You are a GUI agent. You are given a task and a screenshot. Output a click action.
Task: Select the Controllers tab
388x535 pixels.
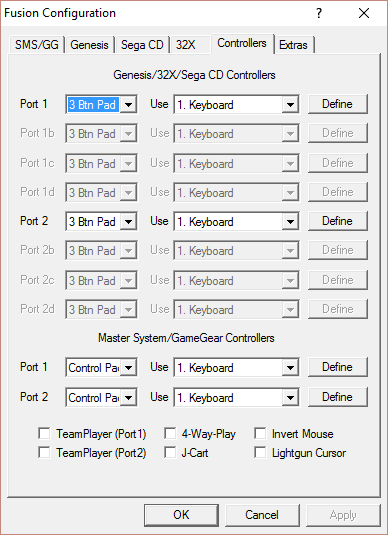click(x=242, y=43)
